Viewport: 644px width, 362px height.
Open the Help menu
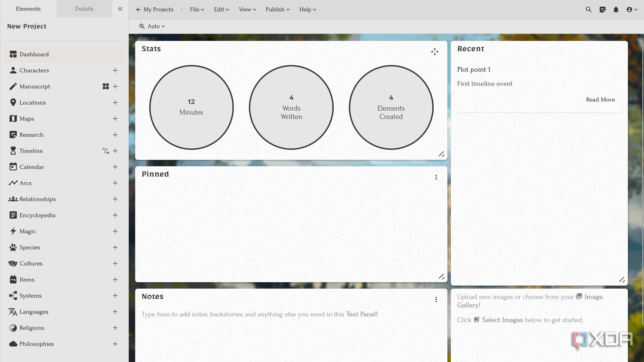[308, 9]
